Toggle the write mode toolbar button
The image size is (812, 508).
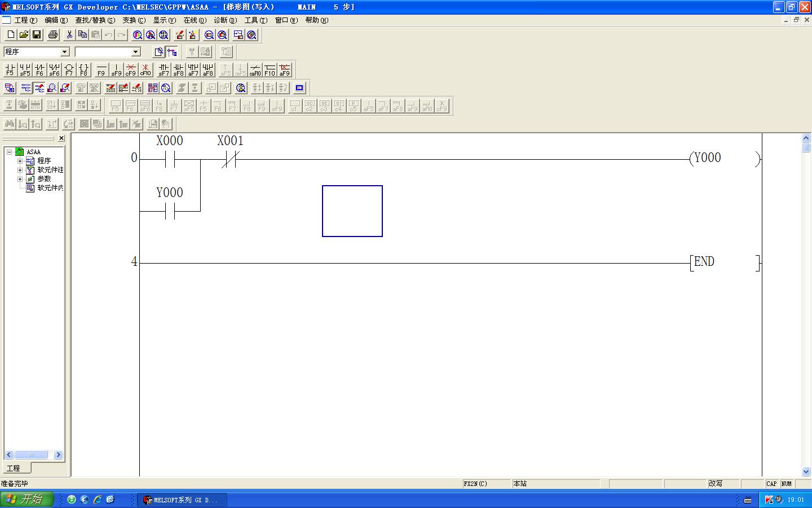[39, 88]
